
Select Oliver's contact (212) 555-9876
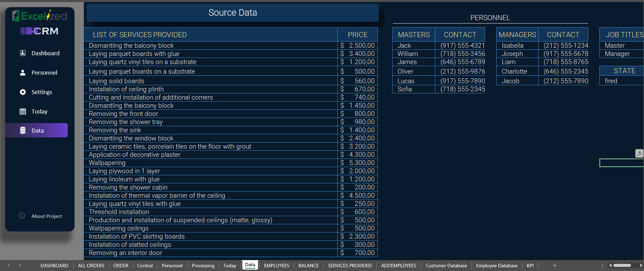click(x=460, y=72)
